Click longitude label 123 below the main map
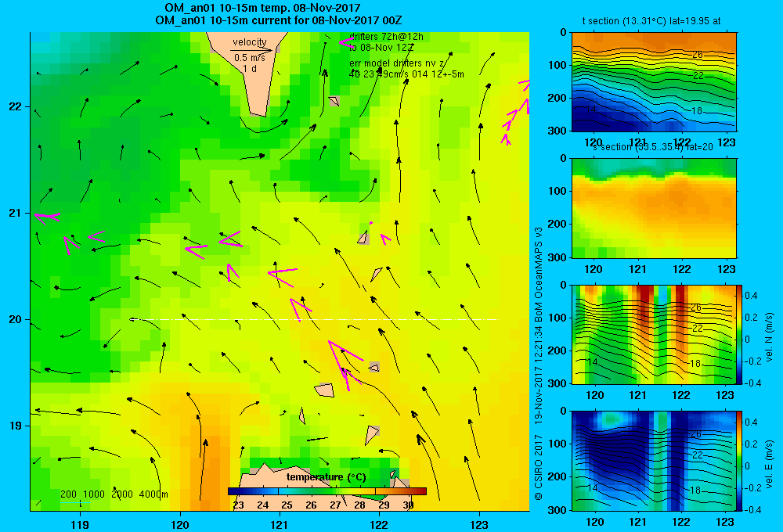The image size is (783, 532). click(479, 524)
